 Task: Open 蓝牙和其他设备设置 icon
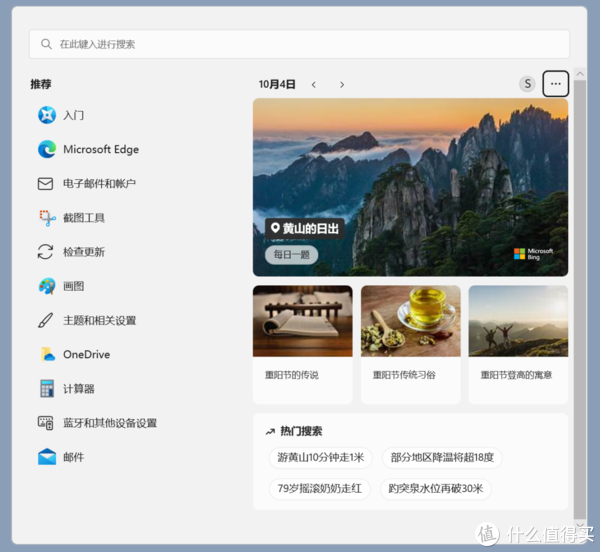click(x=46, y=423)
